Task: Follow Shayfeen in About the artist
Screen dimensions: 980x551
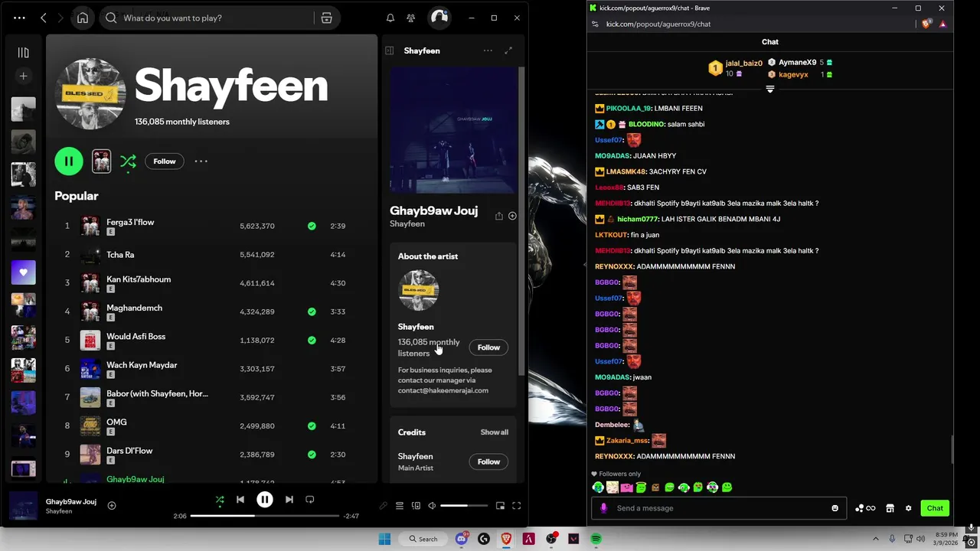Action: click(x=488, y=347)
